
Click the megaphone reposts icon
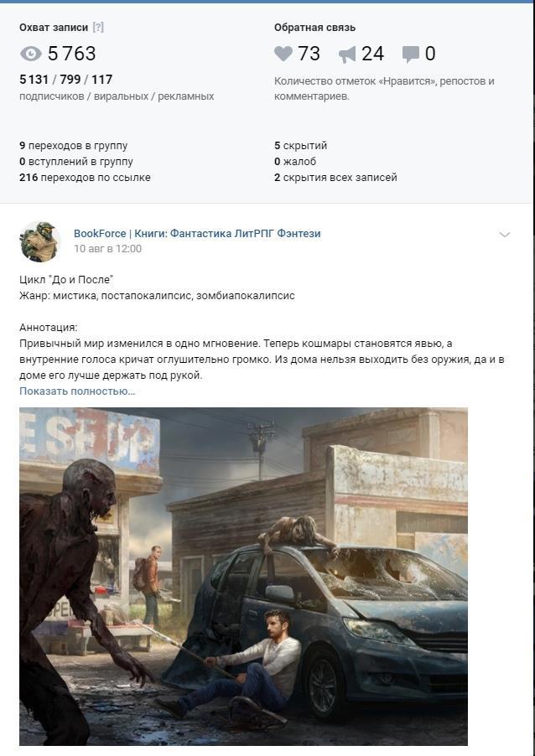click(x=347, y=54)
